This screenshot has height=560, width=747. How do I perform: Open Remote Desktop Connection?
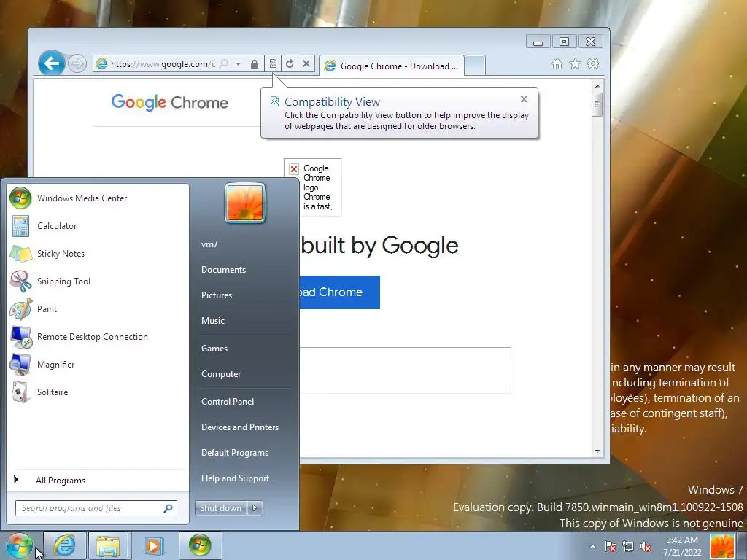click(98, 337)
